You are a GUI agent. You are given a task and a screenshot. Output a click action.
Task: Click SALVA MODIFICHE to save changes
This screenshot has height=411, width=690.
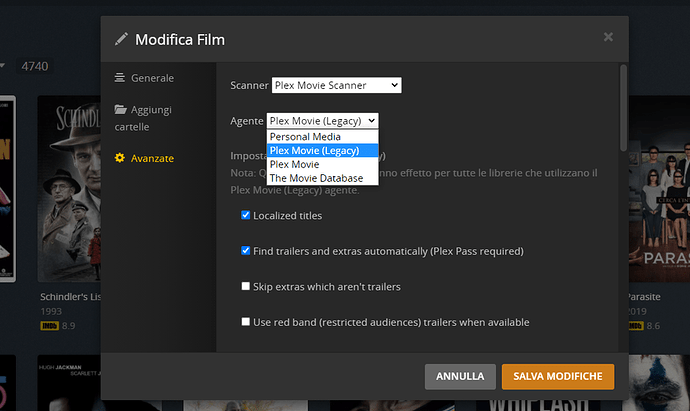point(557,376)
